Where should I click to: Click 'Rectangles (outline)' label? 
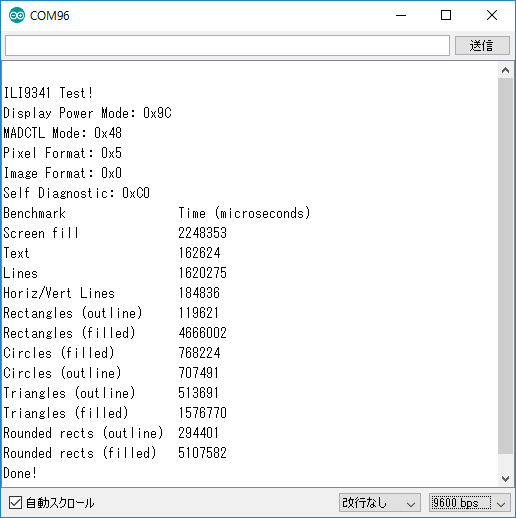(x=73, y=313)
